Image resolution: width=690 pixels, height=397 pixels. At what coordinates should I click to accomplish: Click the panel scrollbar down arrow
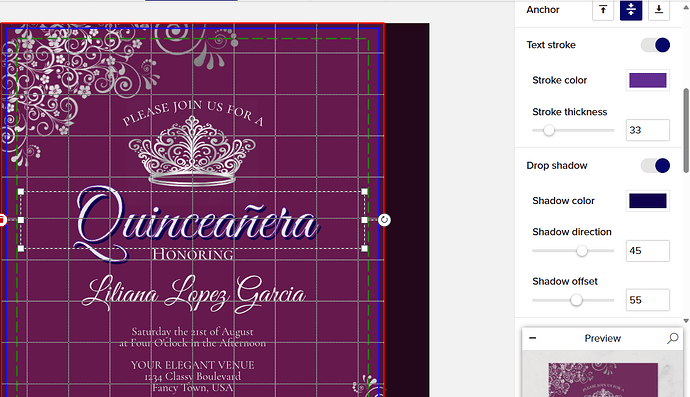[686, 321]
